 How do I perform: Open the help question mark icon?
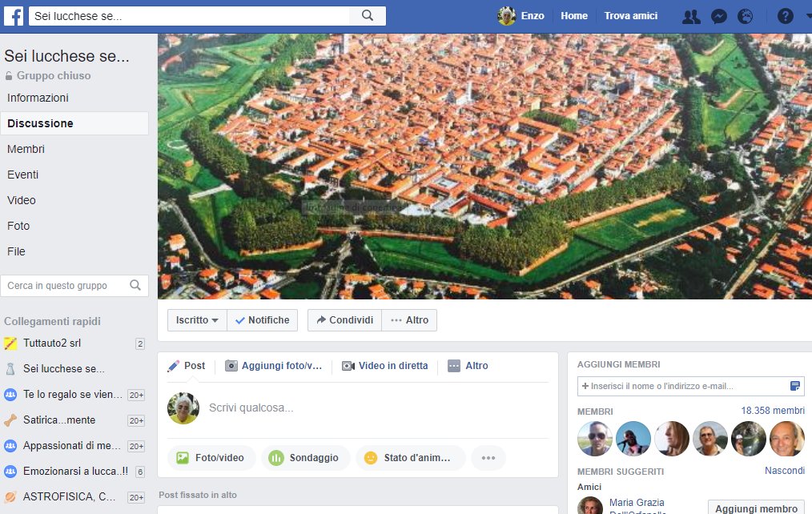[x=785, y=17]
